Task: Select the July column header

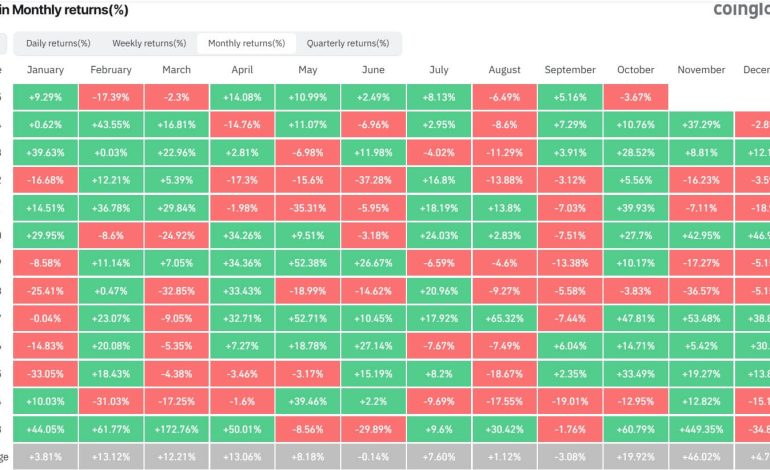Action: coord(438,70)
